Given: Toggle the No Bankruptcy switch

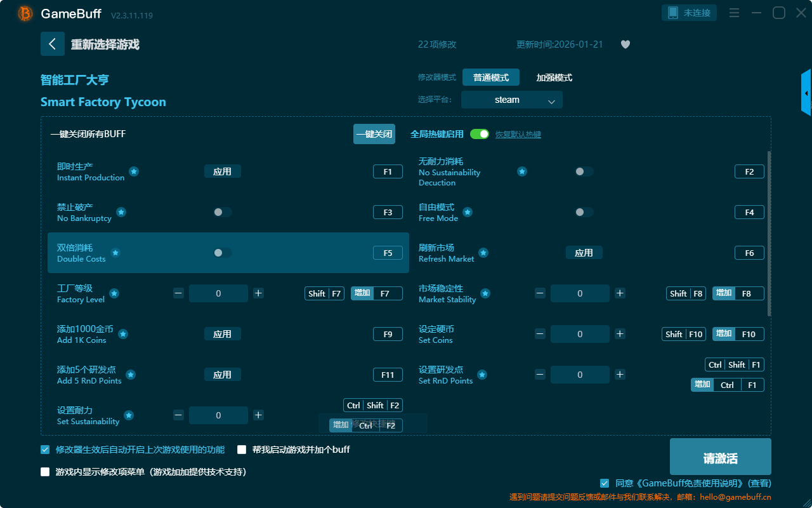Looking at the screenshot, I should click(x=222, y=212).
